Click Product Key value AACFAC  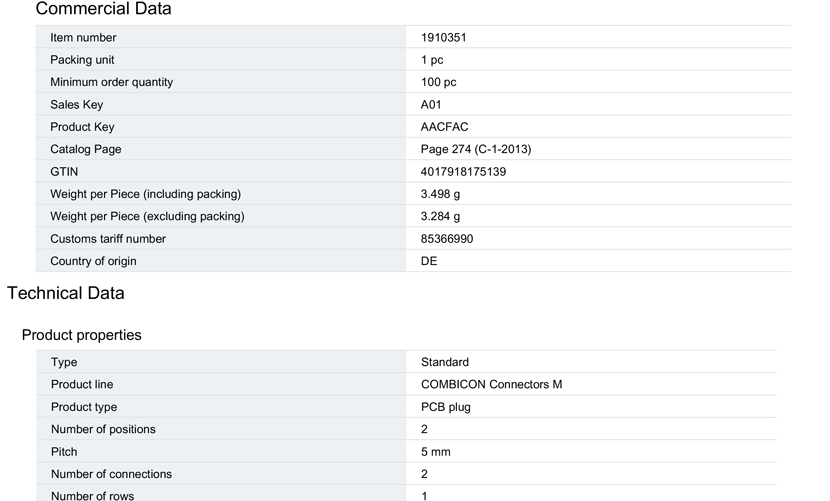444,127
